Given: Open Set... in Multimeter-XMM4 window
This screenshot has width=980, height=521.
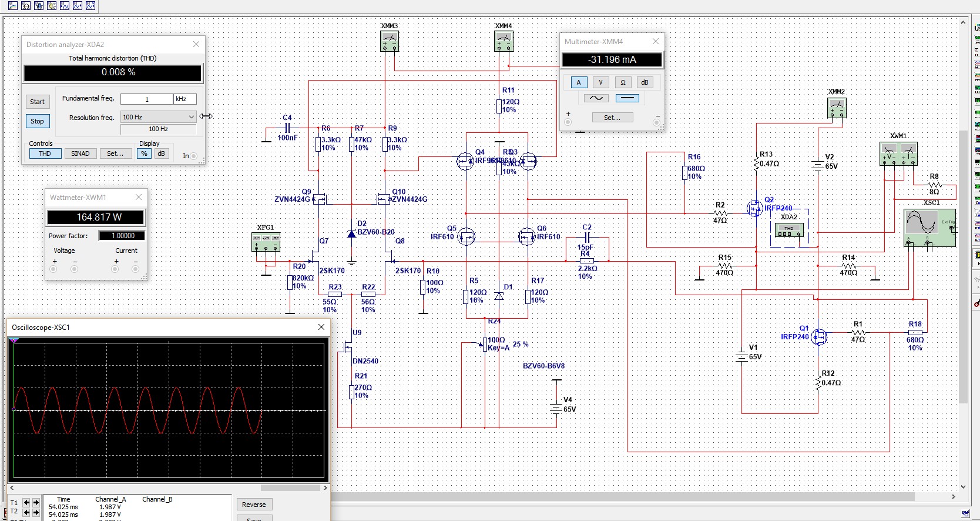Looking at the screenshot, I should click(612, 118).
